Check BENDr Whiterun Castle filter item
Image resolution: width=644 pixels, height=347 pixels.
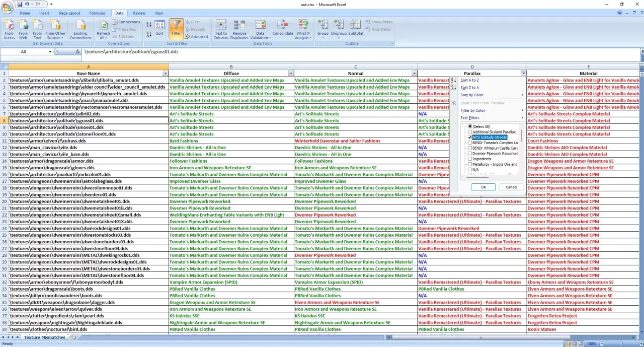470,148
